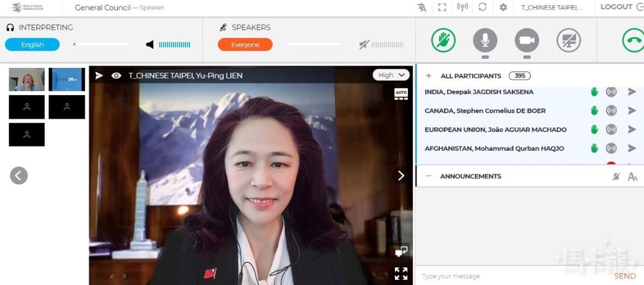Open the settings gear icon
The height and width of the screenshot is (285, 644).
point(503,7)
